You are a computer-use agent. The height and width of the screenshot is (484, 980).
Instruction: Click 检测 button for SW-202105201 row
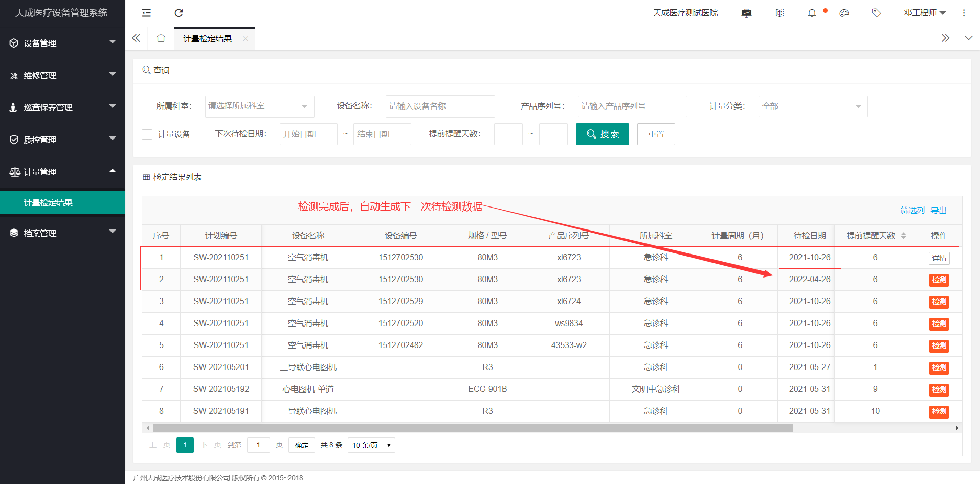tap(939, 368)
